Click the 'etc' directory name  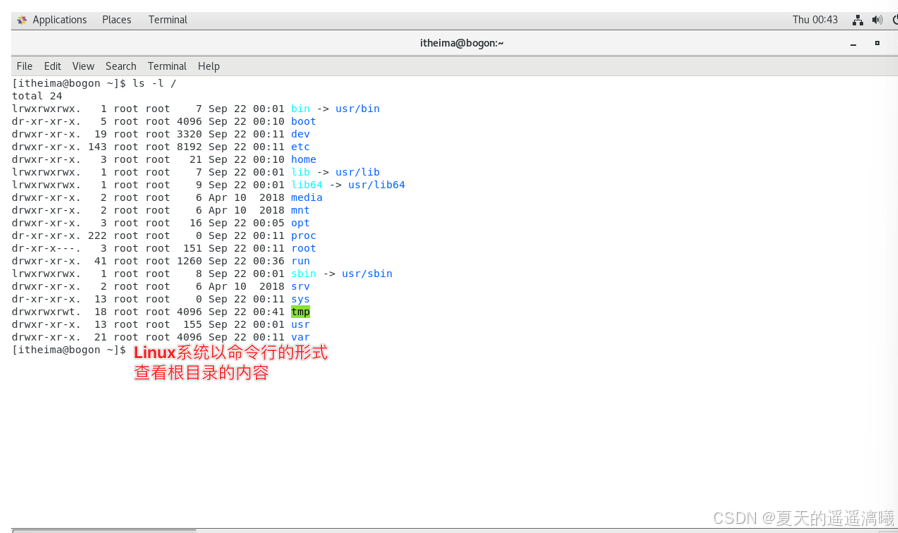[300, 147]
